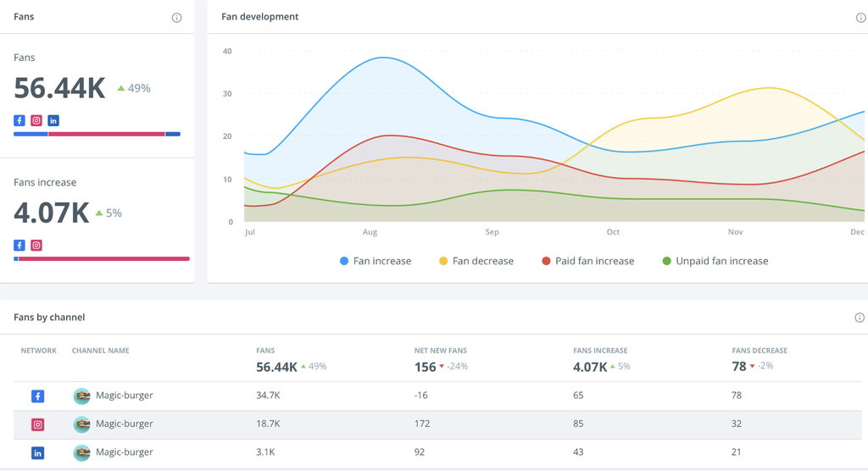Click the Facebook icon under Fans increase
The width and height of the screenshot is (868, 471).
pos(19,246)
